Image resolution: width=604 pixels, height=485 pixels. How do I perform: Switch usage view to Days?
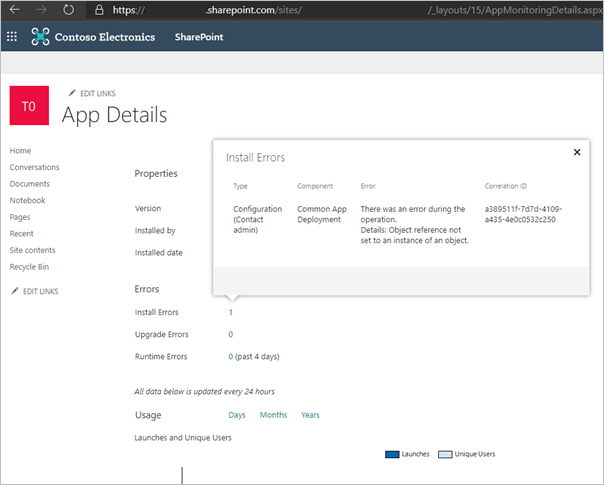click(x=237, y=415)
